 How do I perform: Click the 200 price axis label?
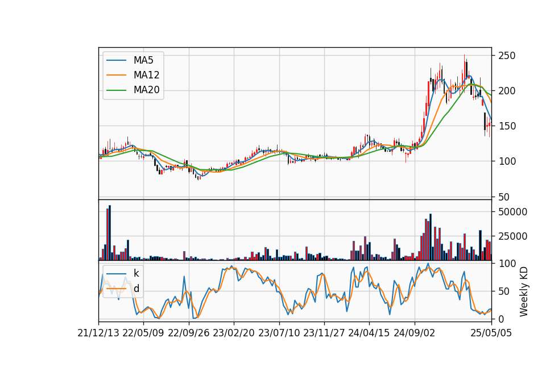[x=507, y=91]
